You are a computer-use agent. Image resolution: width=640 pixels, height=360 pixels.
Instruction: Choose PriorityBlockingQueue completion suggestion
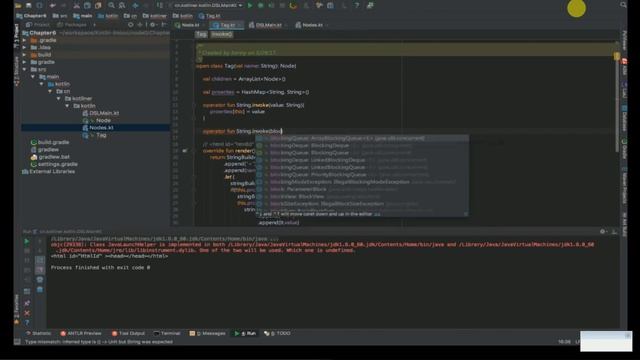(362, 175)
